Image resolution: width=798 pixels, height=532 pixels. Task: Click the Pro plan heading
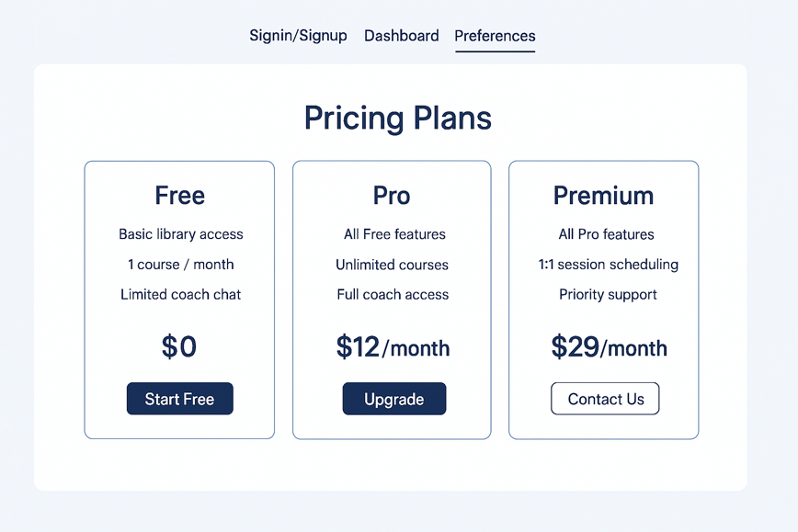coord(392,195)
